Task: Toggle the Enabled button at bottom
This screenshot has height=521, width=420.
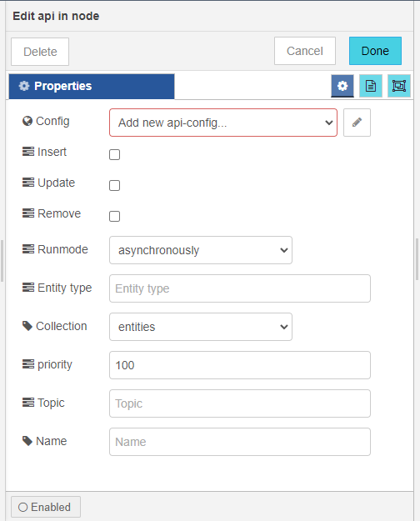Action: coord(46,507)
